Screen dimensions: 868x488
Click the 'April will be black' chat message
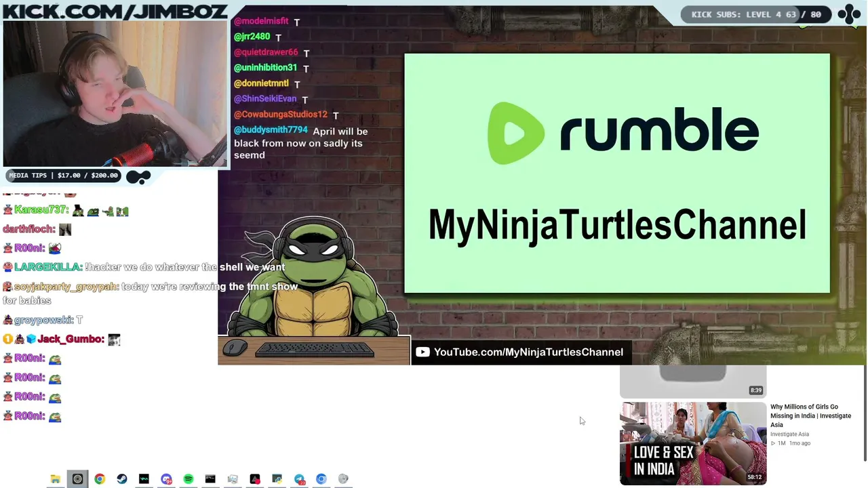point(301,143)
